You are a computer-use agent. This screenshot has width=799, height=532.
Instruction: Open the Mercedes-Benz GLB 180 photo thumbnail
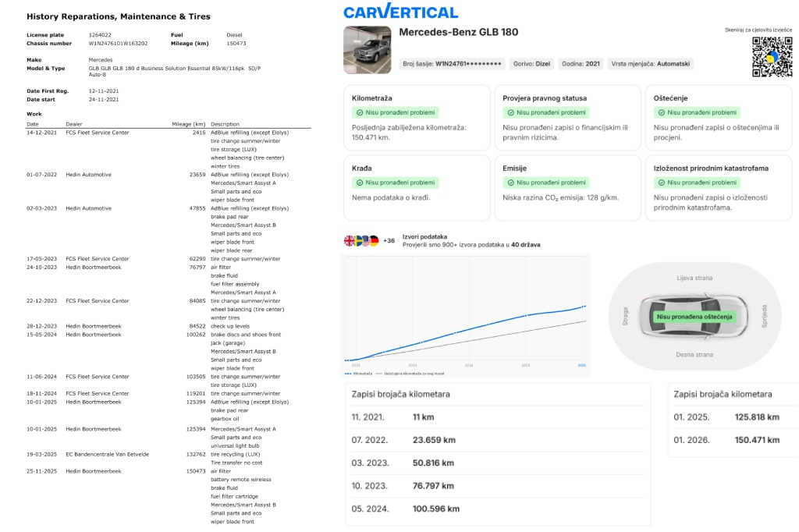(367, 51)
